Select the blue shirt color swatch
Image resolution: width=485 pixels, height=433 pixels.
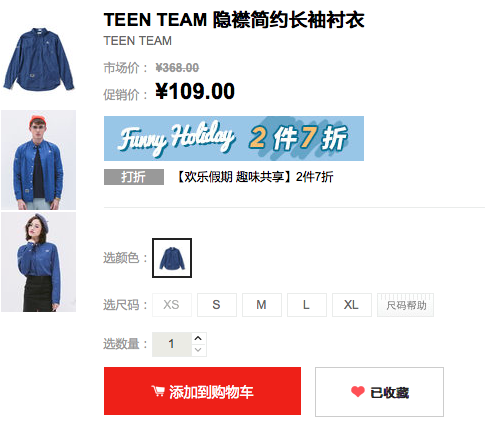pyautogui.click(x=172, y=258)
